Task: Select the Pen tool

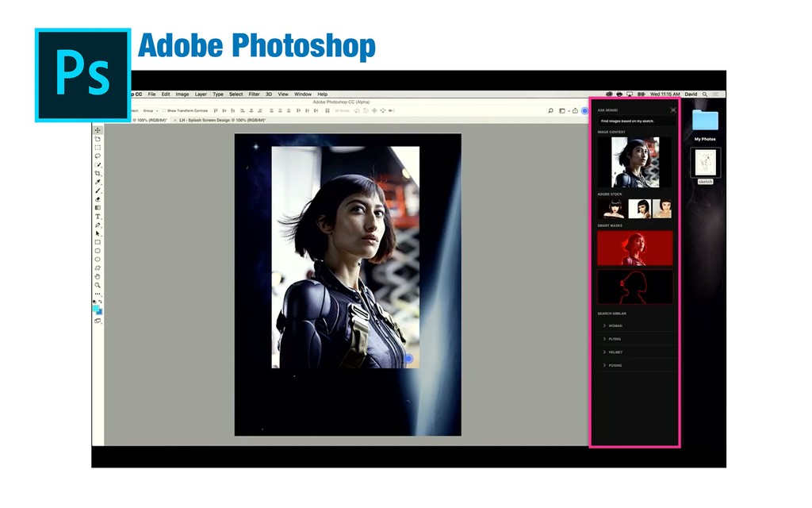Action: [98, 225]
